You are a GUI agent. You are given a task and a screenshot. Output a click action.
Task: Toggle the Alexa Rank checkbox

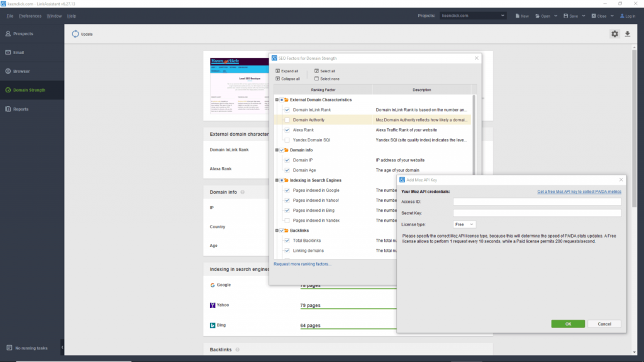point(287,130)
